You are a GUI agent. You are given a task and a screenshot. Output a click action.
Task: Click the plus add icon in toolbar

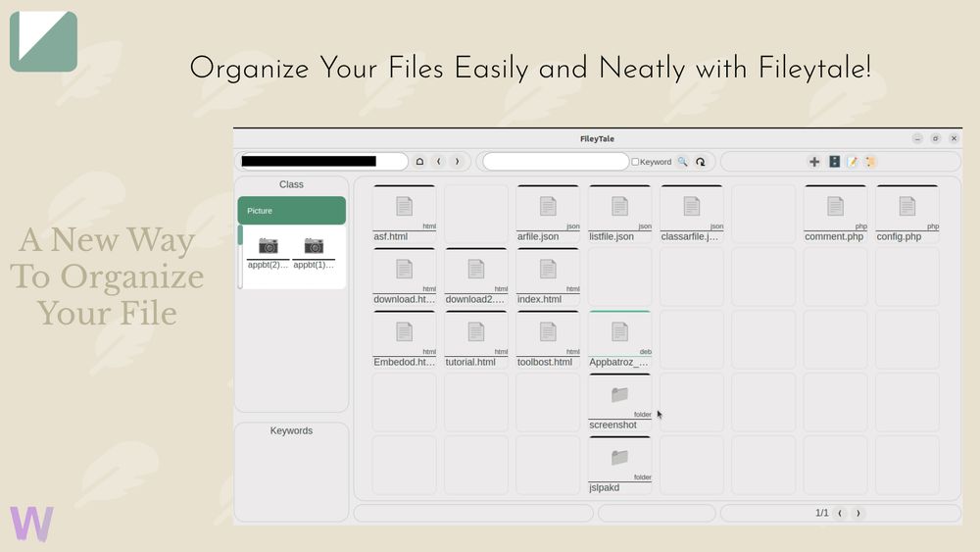point(813,162)
